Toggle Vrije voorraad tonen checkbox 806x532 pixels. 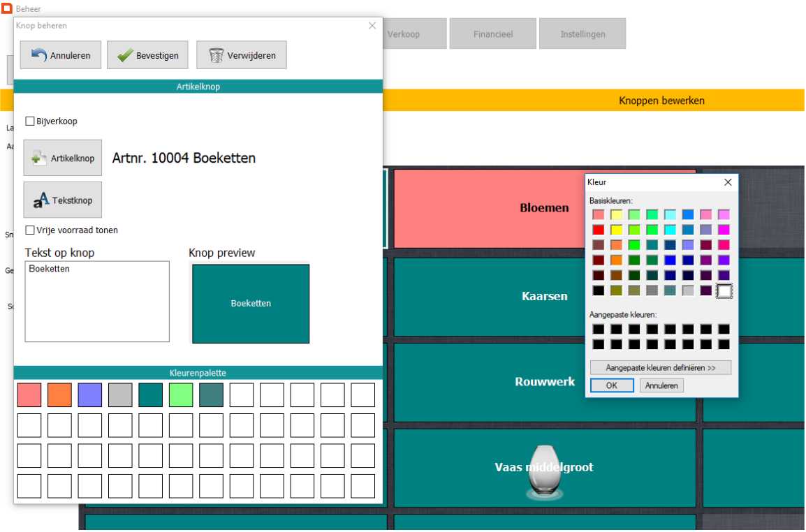pos(30,230)
